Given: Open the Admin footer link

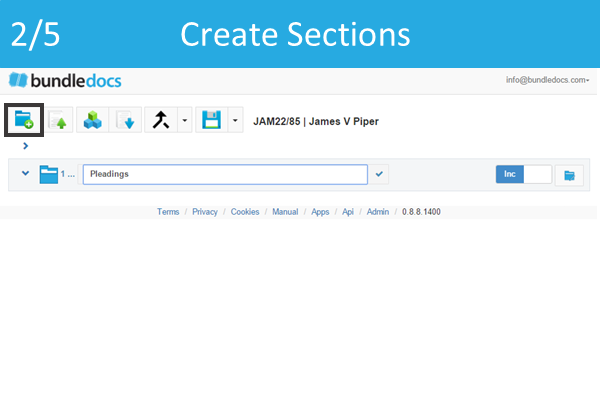Looking at the screenshot, I should click(378, 212).
